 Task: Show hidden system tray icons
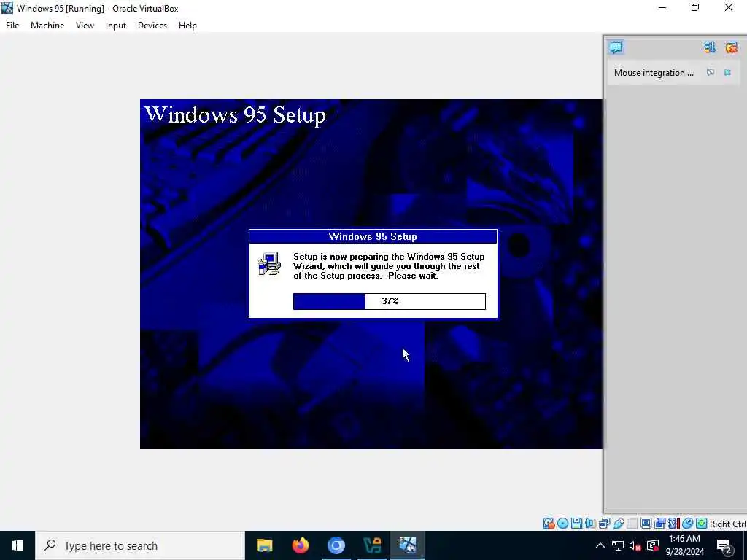pyautogui.click(x=600, y=545)
